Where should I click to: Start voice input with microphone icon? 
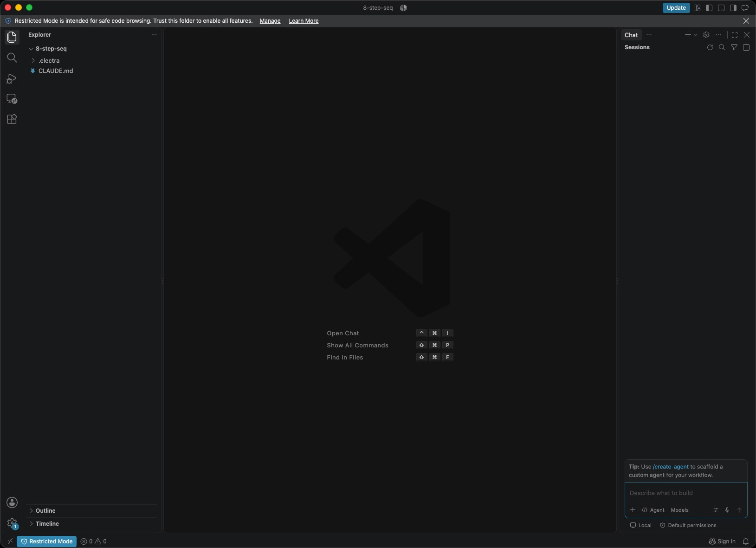727,510
